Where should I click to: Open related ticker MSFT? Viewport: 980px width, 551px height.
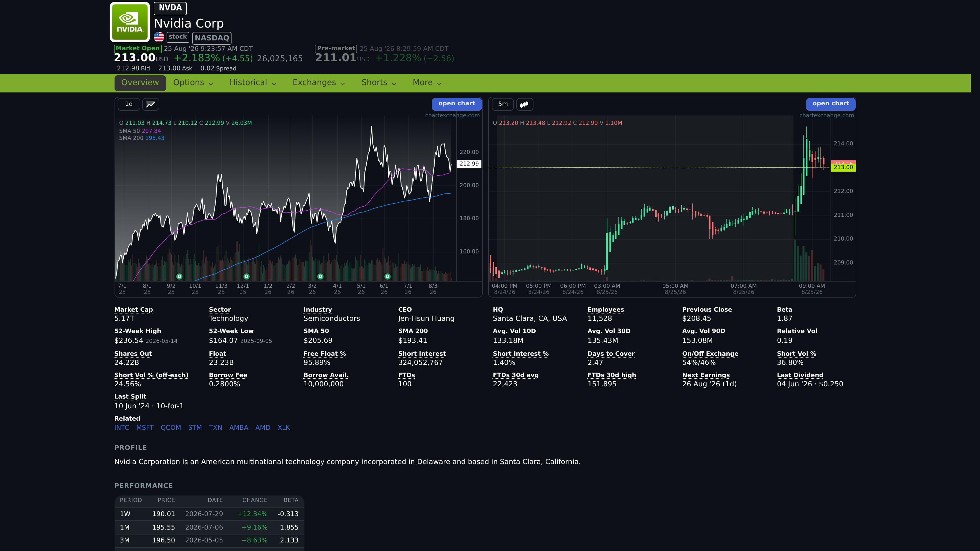coord(145,427)
